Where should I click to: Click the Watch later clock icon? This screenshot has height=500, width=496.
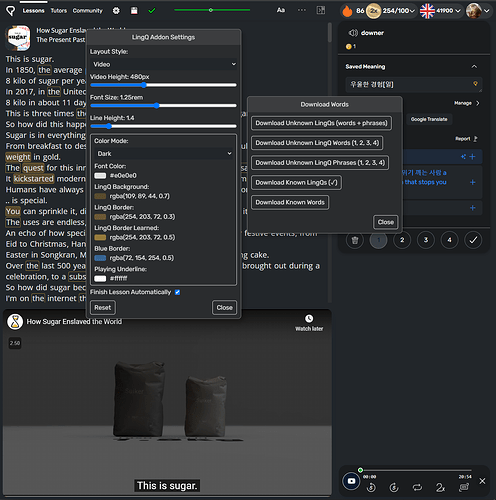(x=309, y=319)
